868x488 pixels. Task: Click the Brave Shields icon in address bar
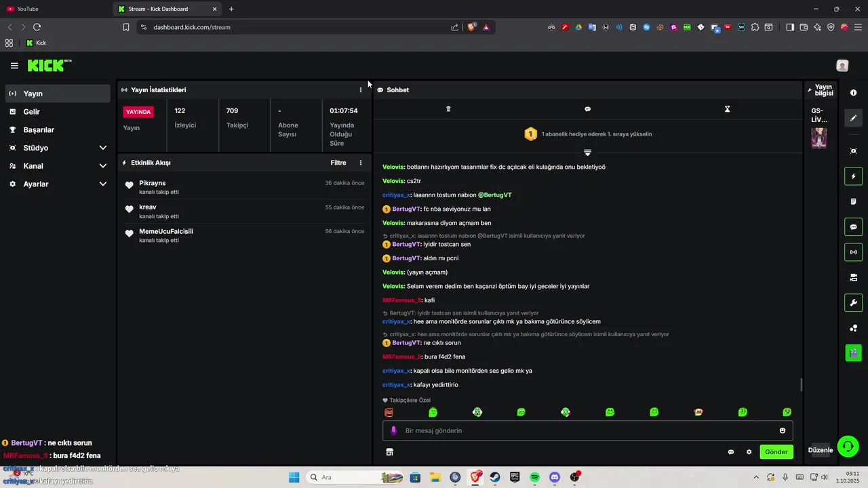pos(472,27)
